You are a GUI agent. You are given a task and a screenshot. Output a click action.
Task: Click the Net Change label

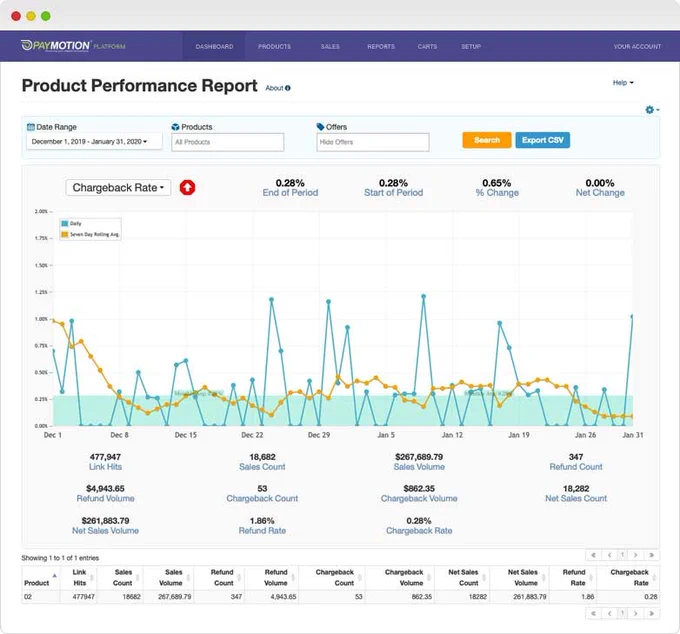[x=600, y=193]
